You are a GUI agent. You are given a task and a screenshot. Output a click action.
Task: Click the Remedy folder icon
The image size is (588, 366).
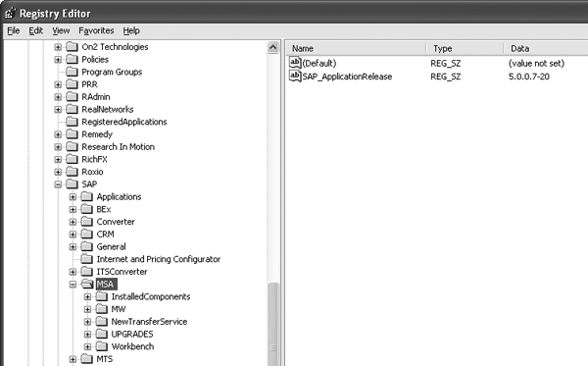pos(72,134)
